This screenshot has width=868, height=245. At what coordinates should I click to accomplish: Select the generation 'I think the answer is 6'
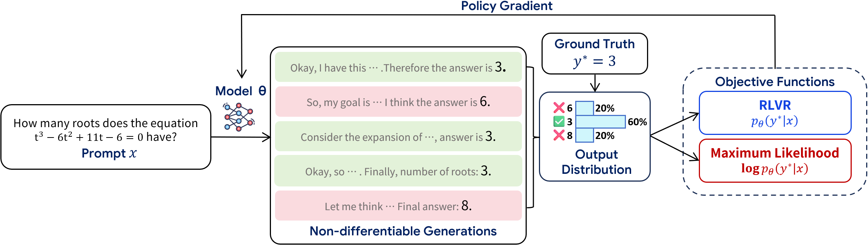(398, 102)
